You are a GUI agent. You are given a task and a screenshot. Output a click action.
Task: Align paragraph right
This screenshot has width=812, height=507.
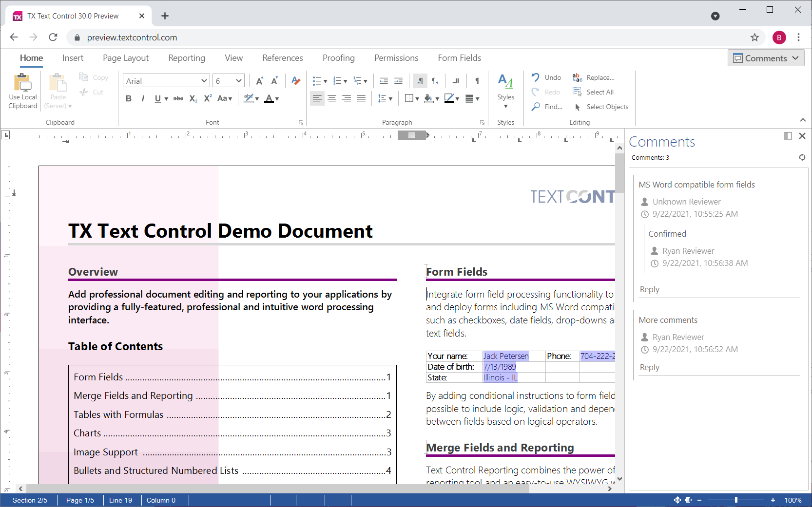coord(347,98)
